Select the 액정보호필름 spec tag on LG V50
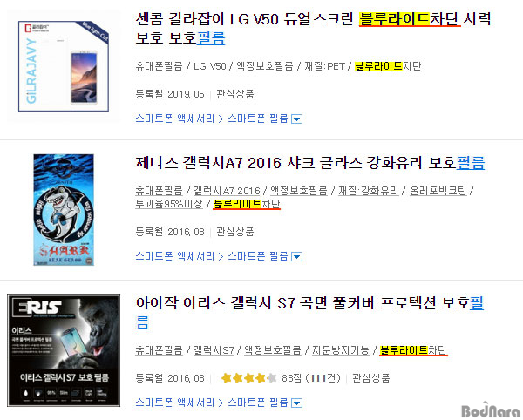The height and width of the screenshot is (420, 523). [x=265, y=66]
